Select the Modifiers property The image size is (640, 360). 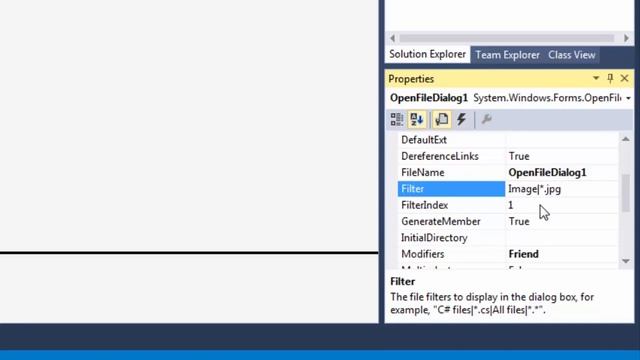click(451, 254)
